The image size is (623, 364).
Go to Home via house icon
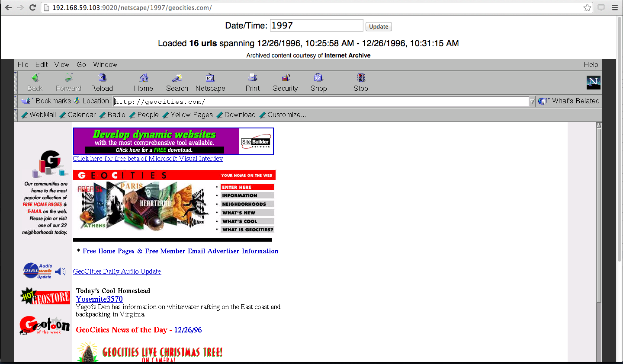pos(144,78)
